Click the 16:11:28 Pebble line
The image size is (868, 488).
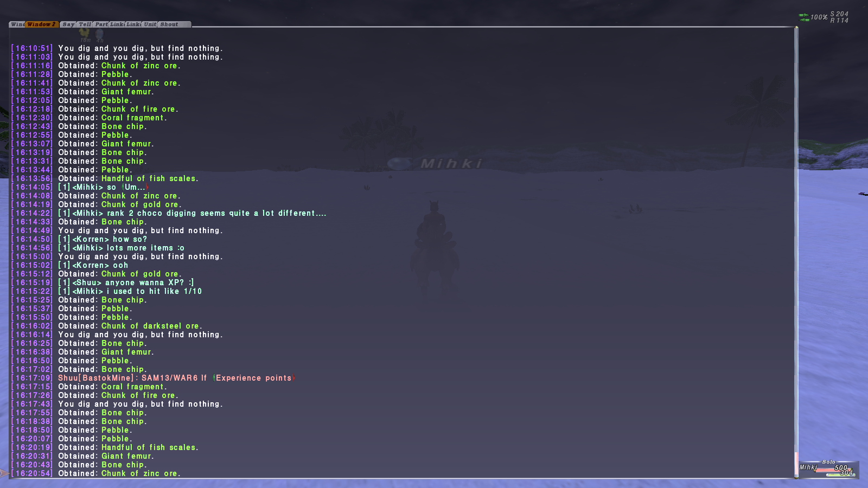pyautogui.click(x=72, y=74)
